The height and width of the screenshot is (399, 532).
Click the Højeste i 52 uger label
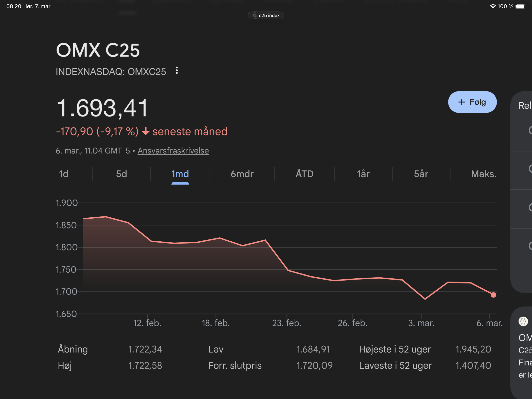395,349
